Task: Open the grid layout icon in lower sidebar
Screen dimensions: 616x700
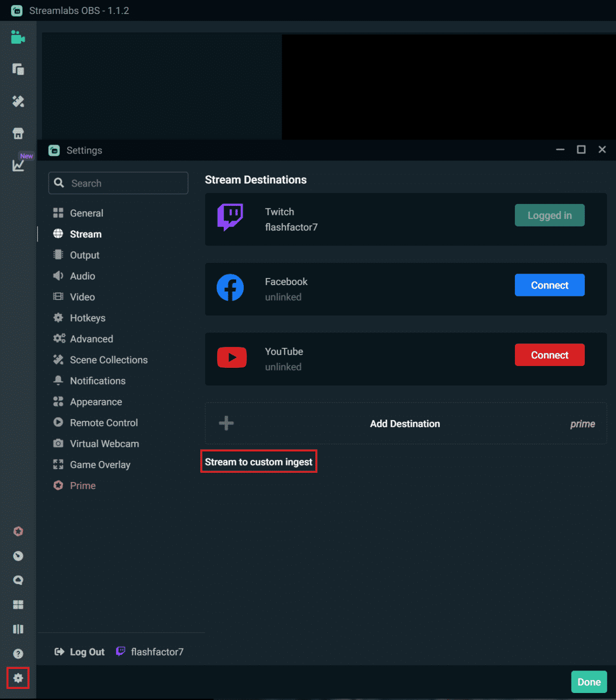Action: click(18, 605)
